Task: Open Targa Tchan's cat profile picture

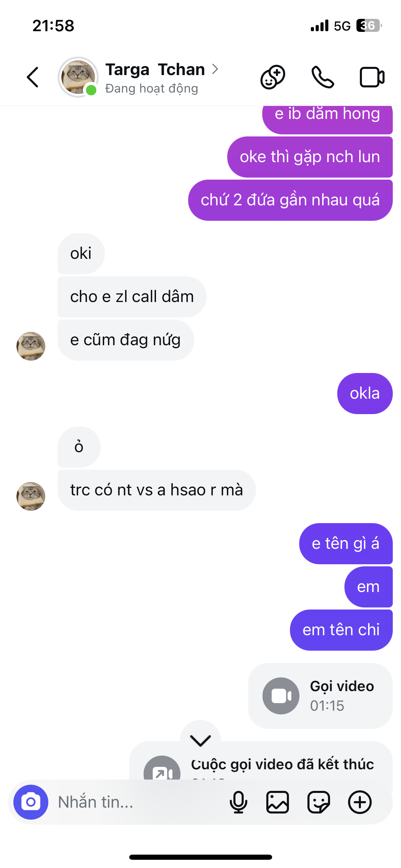Action: [x=78, y=77]
